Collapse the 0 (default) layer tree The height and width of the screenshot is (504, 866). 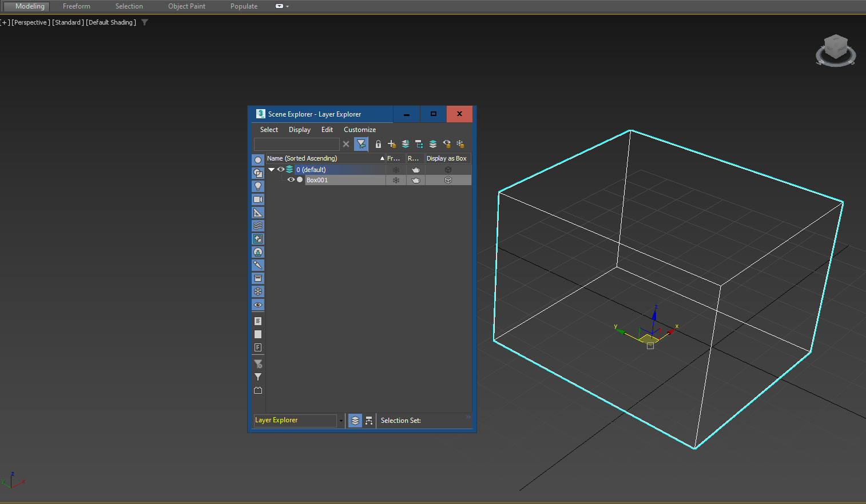pos(271,169)
